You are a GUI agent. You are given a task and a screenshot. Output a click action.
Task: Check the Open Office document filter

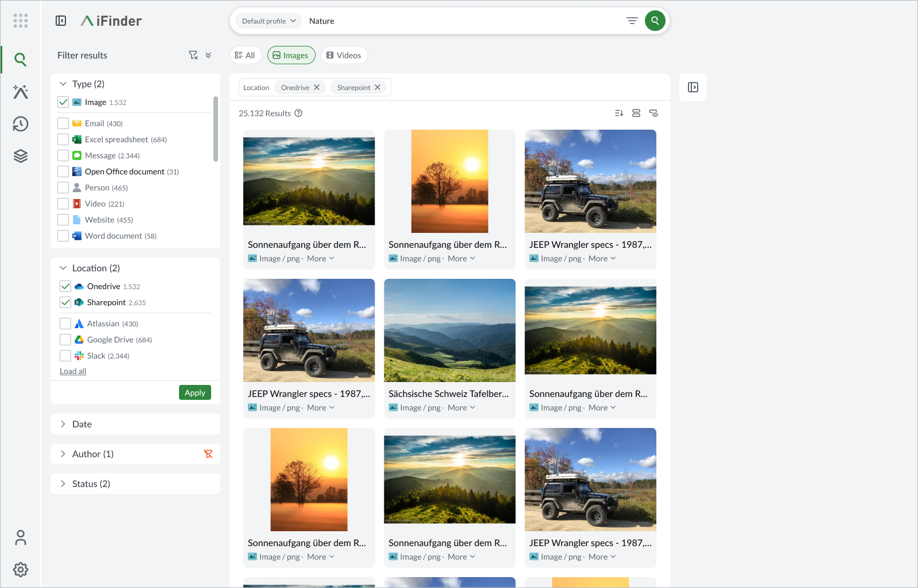tap(63, 172)
